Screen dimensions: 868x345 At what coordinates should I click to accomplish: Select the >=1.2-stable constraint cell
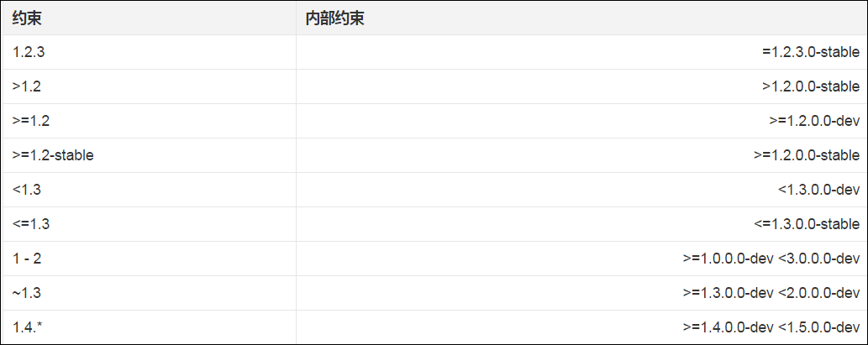pyautogui.click(x=149, y=155)
